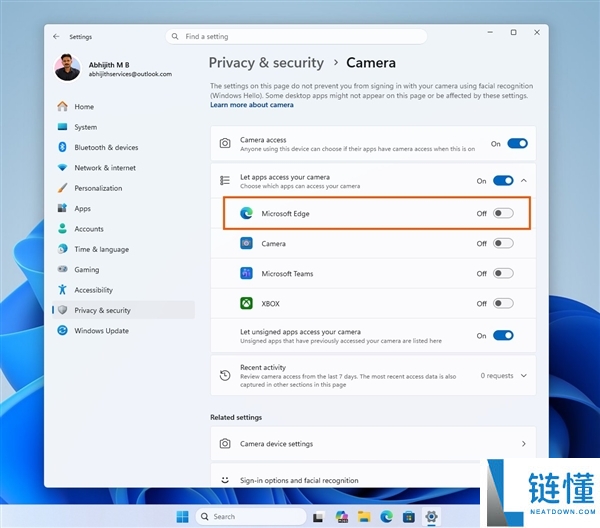Click the Microsoft Teams app icon
The width and height of the screenshot is (600, 528).
coord(246,273)
